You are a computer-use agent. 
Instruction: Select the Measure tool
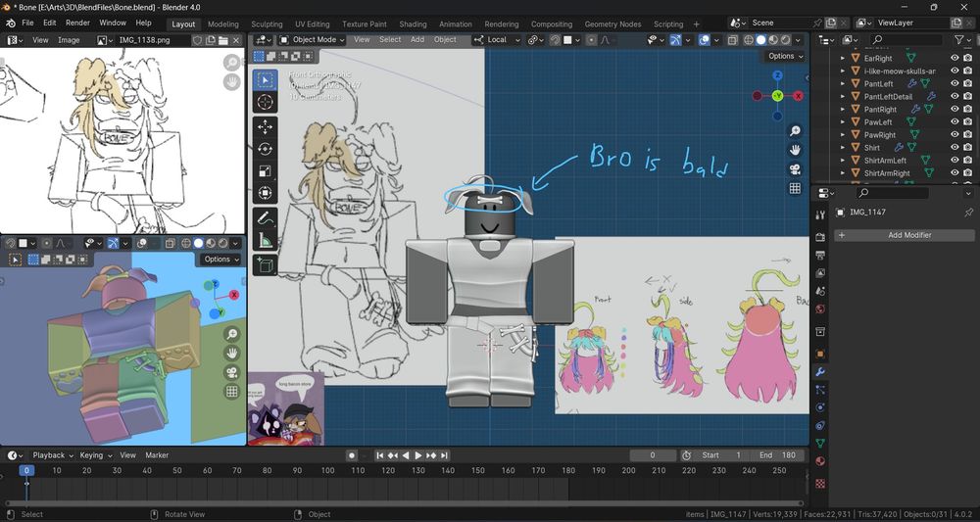265,240
